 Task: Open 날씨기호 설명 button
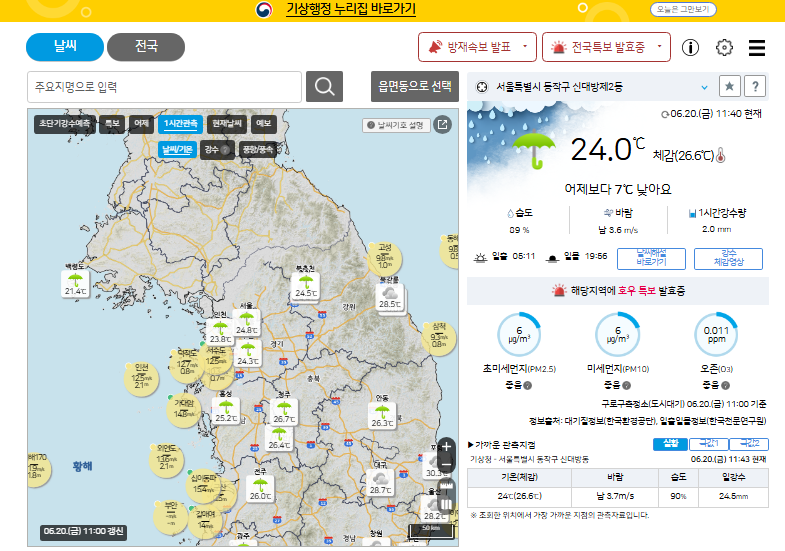[x=397, y=125]
